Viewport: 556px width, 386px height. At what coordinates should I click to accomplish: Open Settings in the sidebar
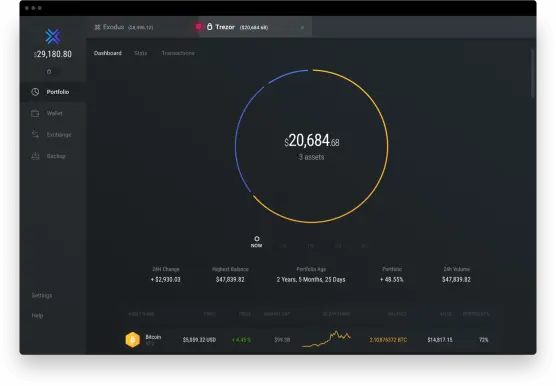pos(42,295)
